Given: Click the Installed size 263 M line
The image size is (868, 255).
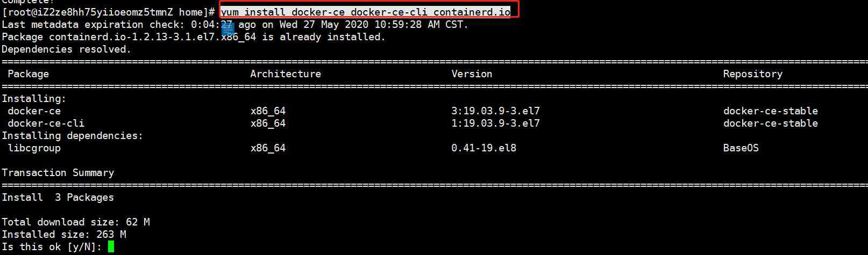Looking at the screenshot, I should [64, 235].
